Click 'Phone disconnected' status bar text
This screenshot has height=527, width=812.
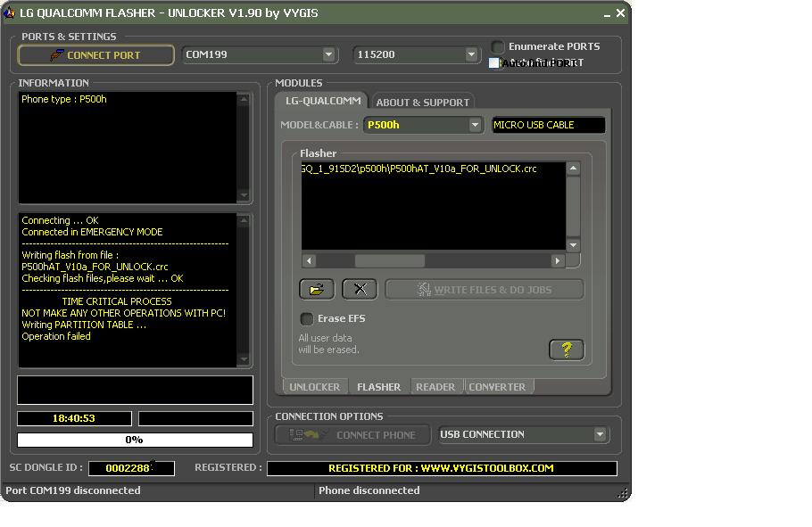(369, 490)
